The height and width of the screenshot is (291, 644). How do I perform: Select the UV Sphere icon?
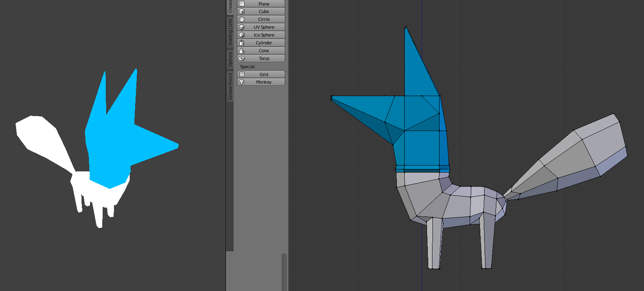[x=242, y=27]
